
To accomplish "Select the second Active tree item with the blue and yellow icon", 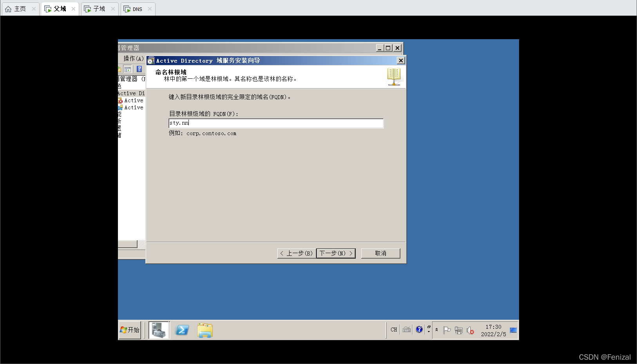I will tap(131, 107).
